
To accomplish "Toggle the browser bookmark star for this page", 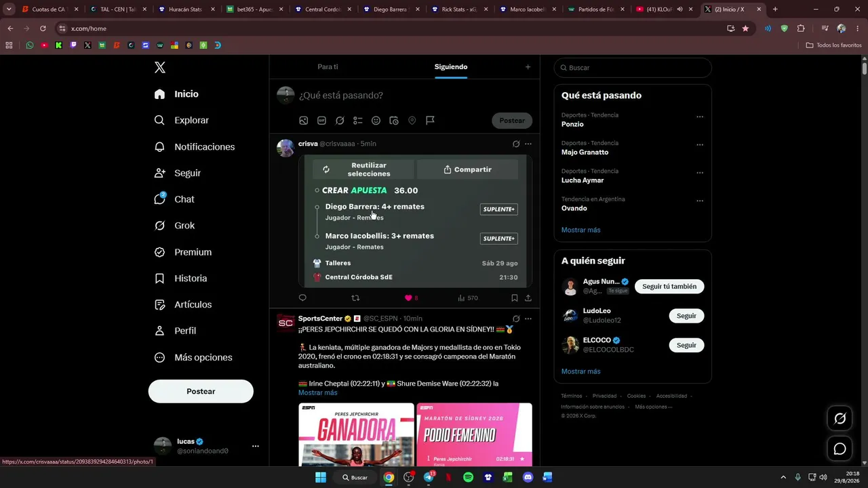I will tap(745, 28).
